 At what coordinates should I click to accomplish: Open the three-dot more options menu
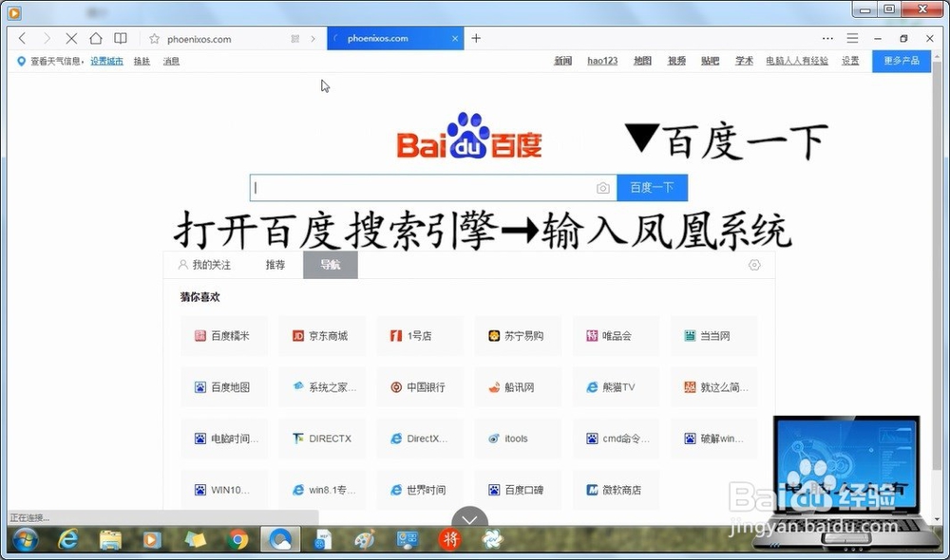point(827,38)
